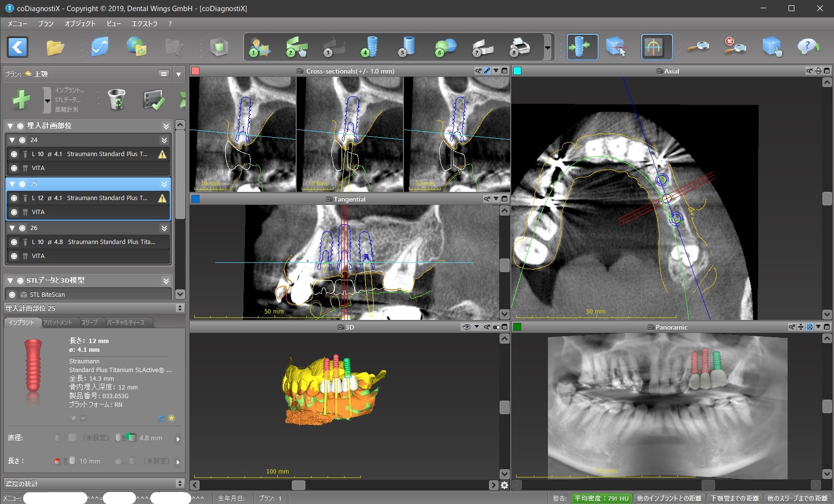This screenshot has height=504, width=834.
Task: Toggle visibility of position 25
Action: click(x=22, y=184)
